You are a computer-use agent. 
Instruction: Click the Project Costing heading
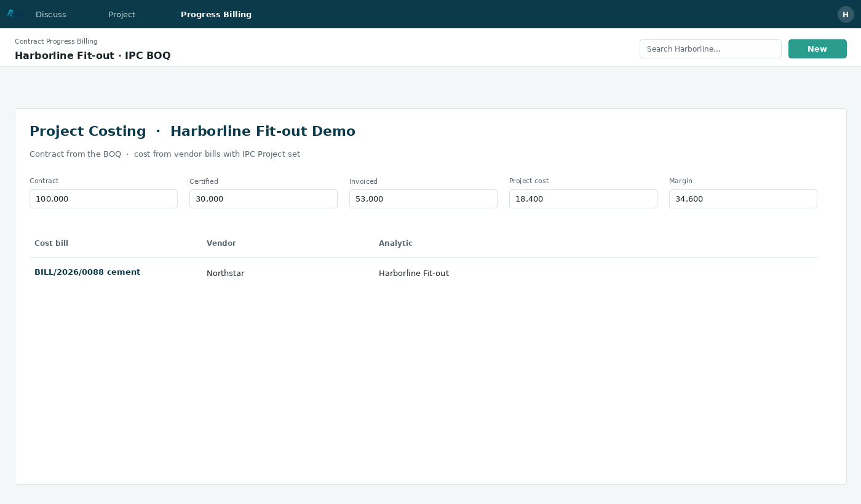point(192,131)
